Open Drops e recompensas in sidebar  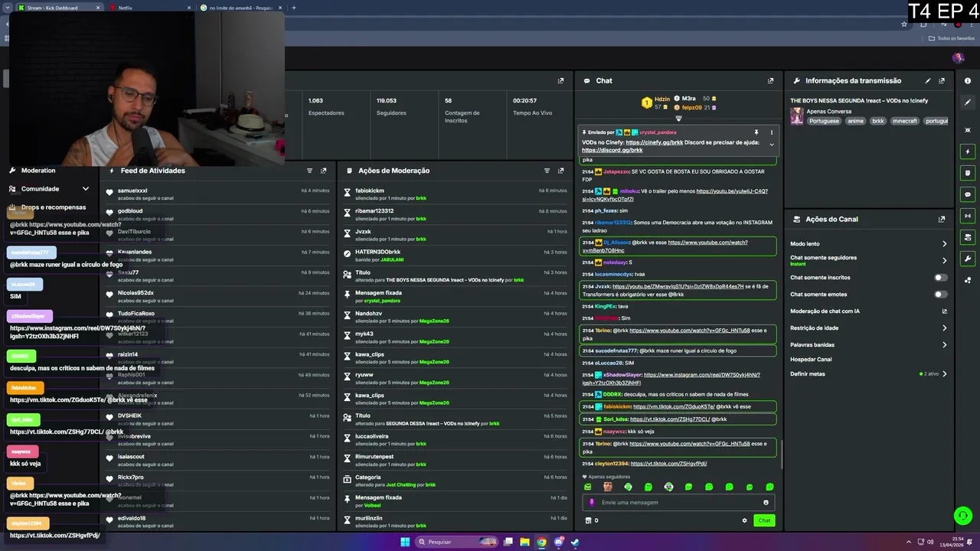click(x=47, y=207)
